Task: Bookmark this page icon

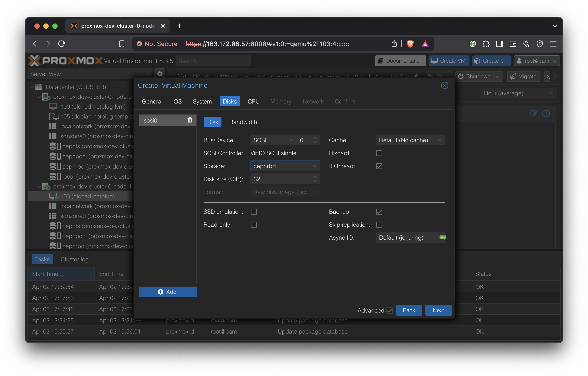Action: [122, 44]
